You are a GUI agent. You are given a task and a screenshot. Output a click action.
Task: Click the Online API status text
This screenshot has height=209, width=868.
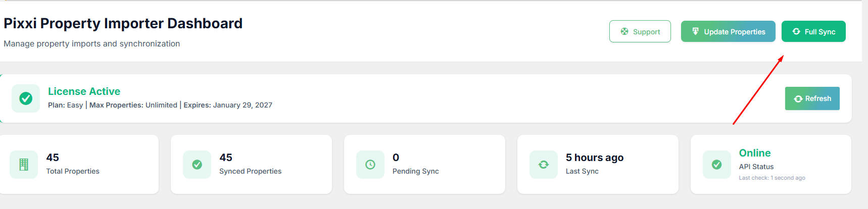tap(754, 153)
